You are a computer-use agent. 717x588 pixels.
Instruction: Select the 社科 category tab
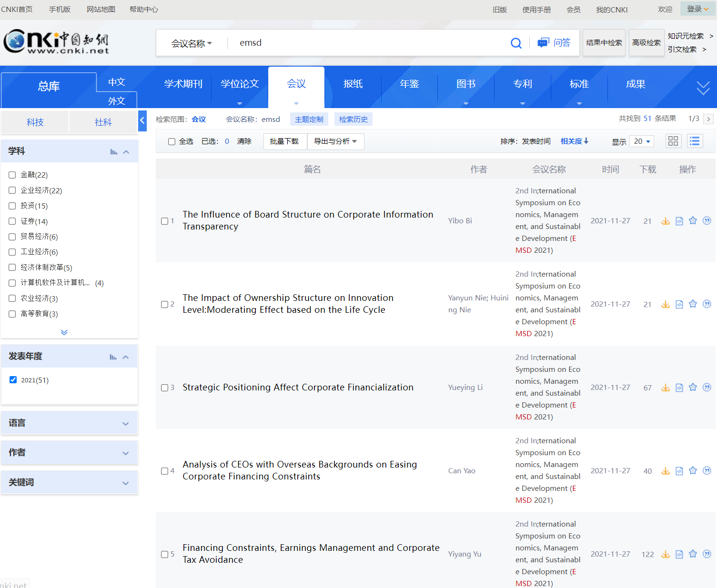point(103,122)
